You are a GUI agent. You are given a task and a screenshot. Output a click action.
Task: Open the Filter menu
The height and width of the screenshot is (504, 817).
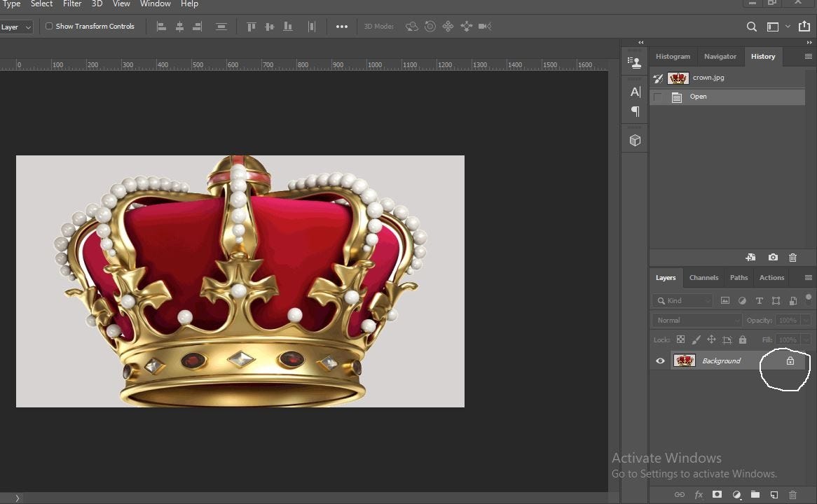click(x=71, y=4)
